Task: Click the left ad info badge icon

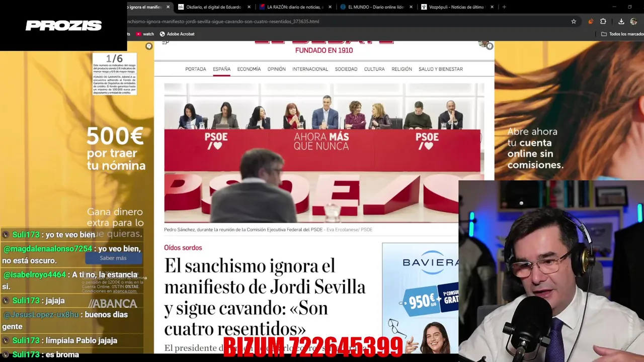Action: pyautogui.click(x=149, y=46)
